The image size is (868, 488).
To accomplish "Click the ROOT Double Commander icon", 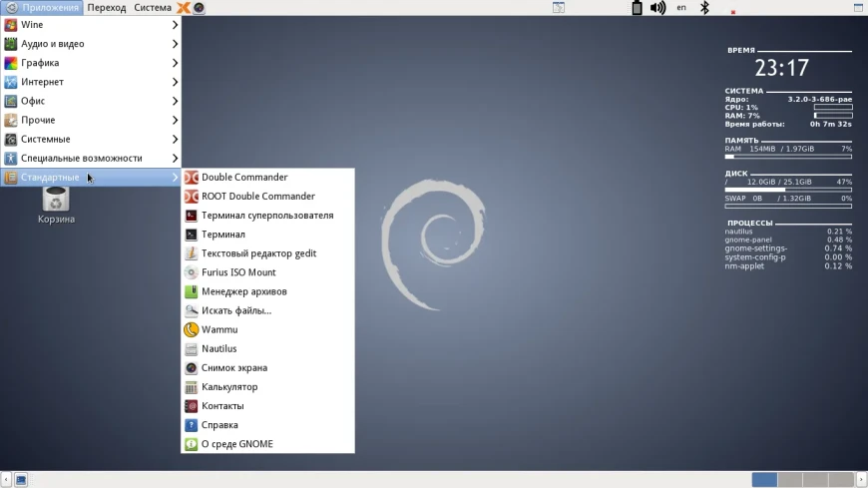I will click(x=191, y=196).
